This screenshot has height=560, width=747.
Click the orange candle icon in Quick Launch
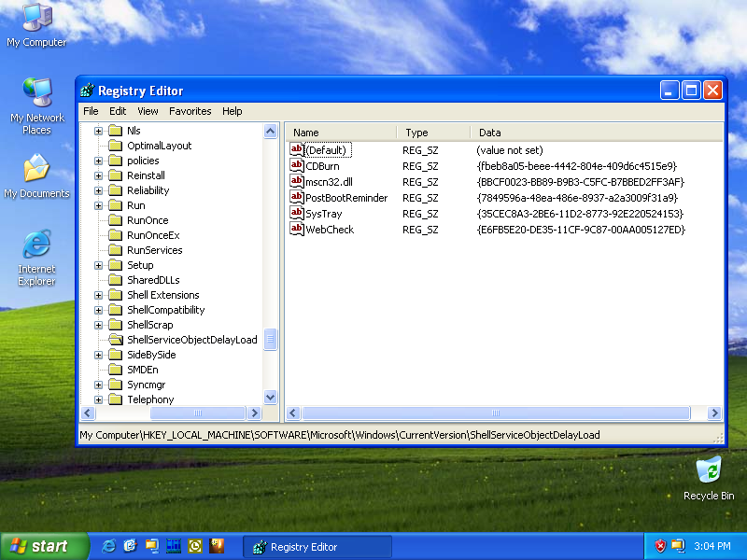pyautogui.click(x=217, y=546)
